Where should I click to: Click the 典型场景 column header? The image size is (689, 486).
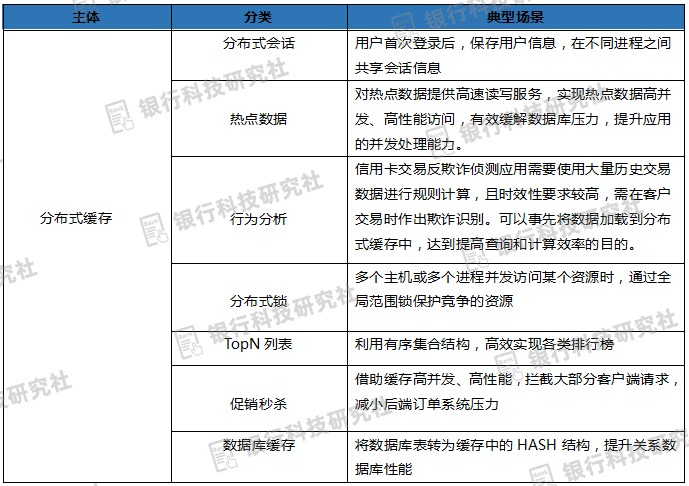[x=515, y=17]
